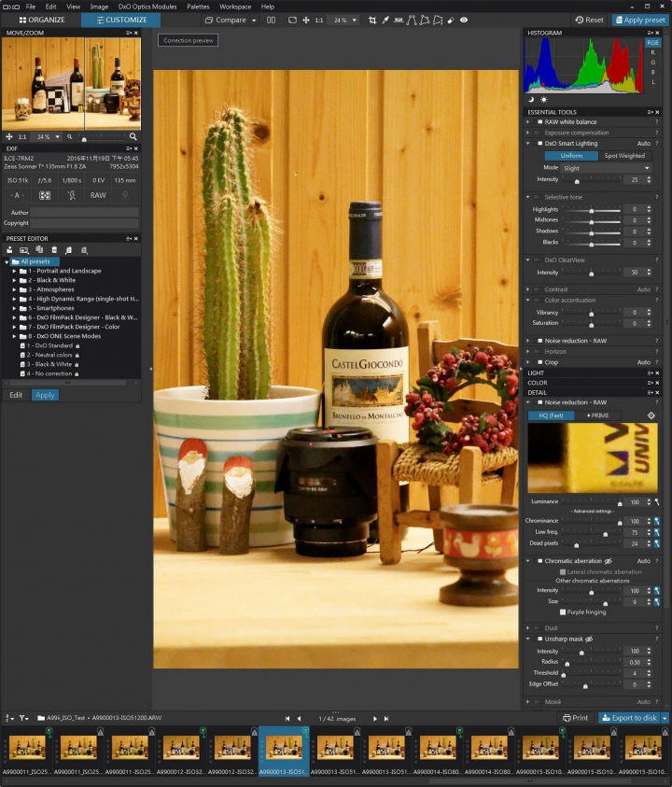Screen dimensions: 672x787
Task: Activate the dust repair eraser tool
Action: point(451,21)
